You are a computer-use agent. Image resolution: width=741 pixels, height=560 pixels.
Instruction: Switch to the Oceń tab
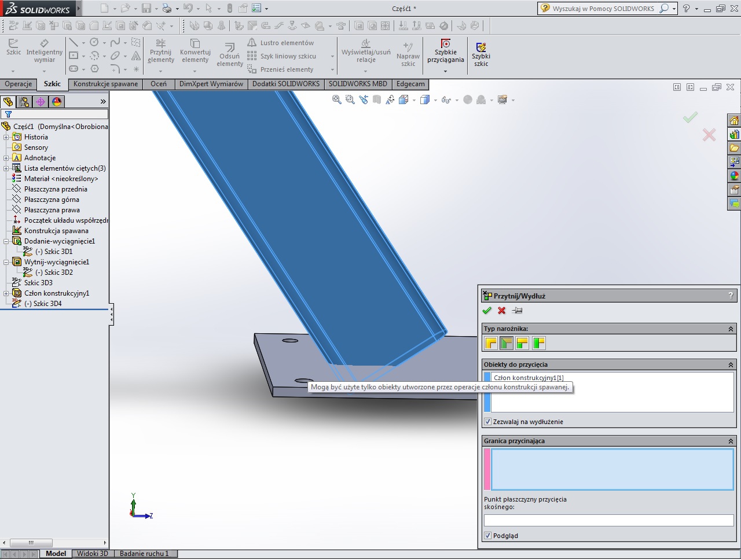pos(159,84)
